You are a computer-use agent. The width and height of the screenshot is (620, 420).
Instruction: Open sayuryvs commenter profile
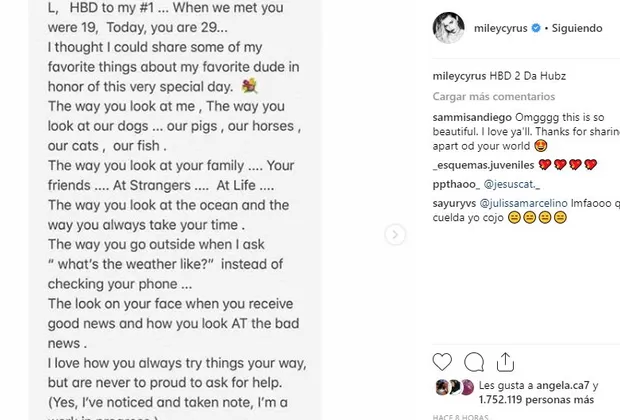pyautogui.click(x=456, y=204)
